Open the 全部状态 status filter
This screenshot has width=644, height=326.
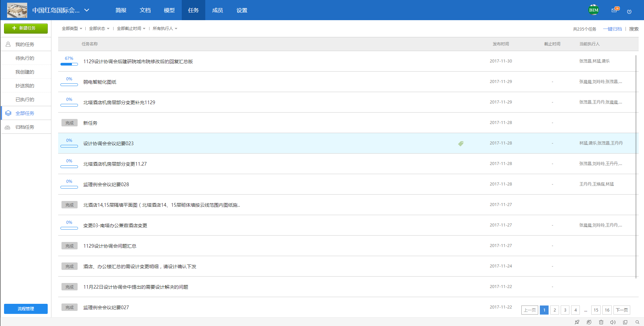pos(99,29)
